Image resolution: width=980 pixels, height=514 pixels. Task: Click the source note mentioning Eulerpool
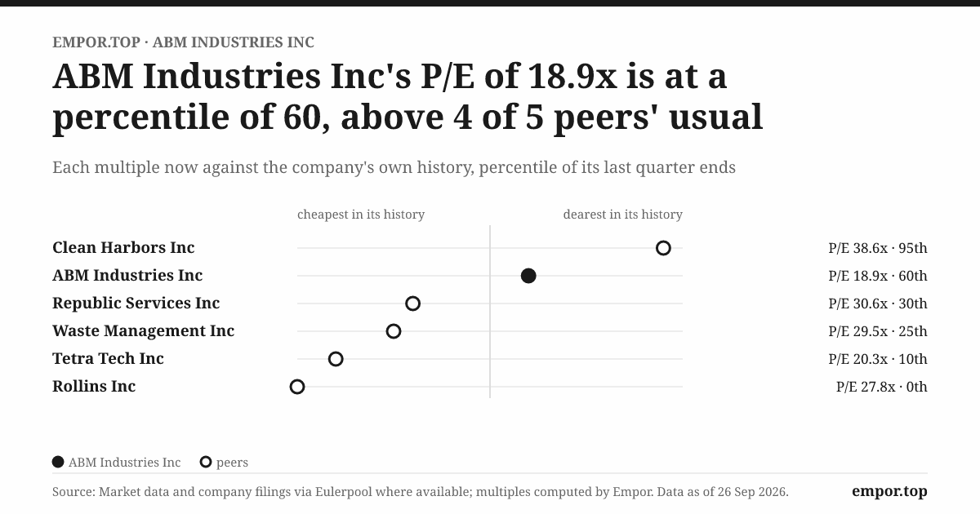pos(421,492)
